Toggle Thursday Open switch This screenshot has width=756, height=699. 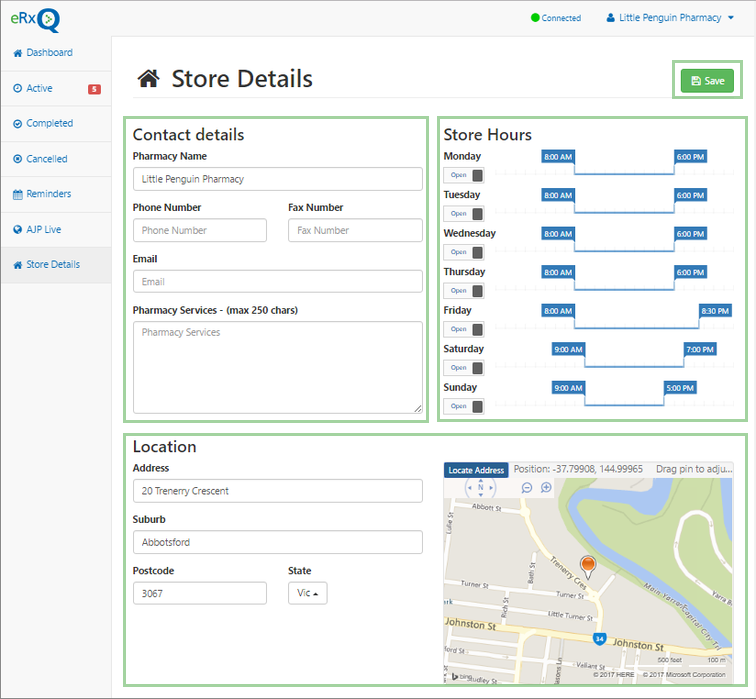(x=464, y=291)
